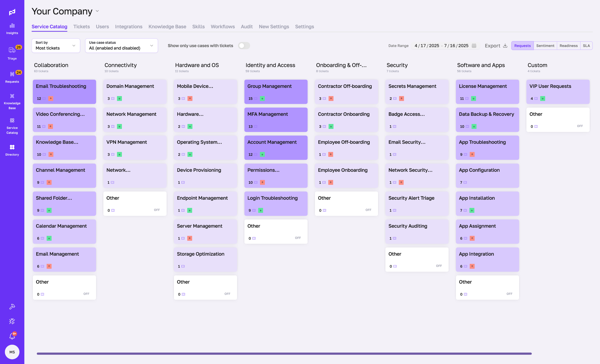The height and width of the screenshot is (364, 600).
Task: Open the Sort by dropdown
Action: (56, 45)
